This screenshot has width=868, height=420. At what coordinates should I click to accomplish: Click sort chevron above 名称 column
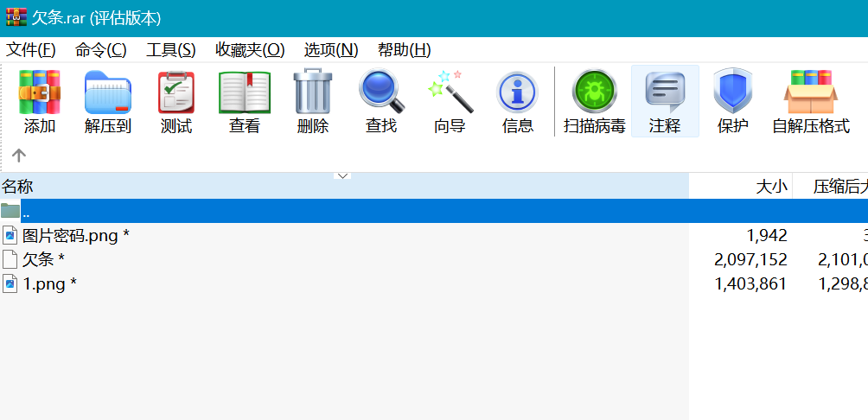pyautogui.click(x=342, y=176)
